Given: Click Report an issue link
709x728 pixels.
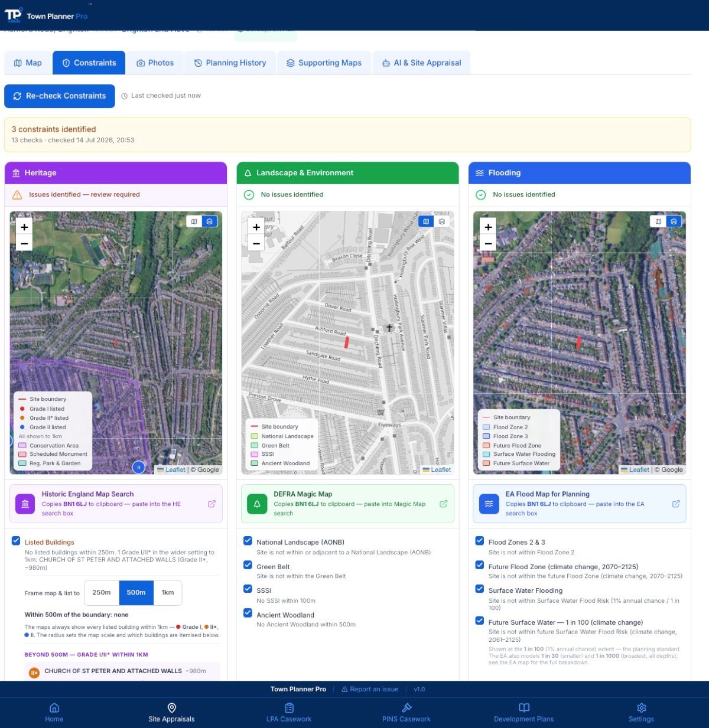Looking at the screenshot, I should pos(370,690).
